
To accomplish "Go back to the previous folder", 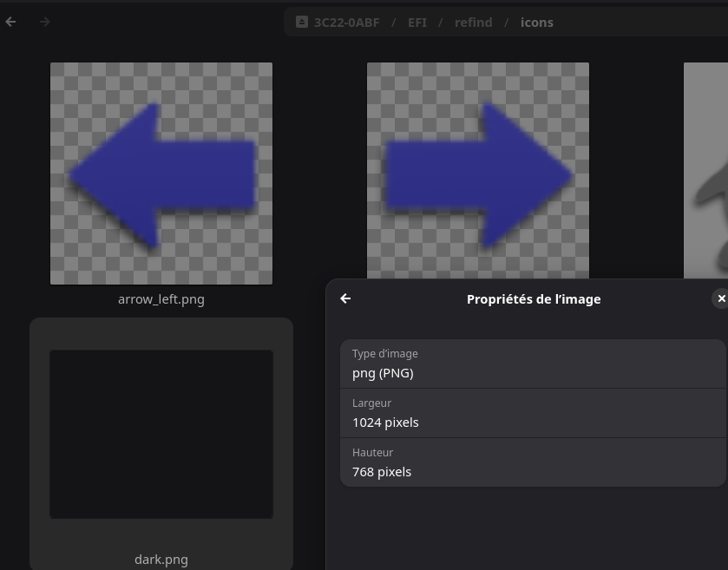I will click(10, 22).
